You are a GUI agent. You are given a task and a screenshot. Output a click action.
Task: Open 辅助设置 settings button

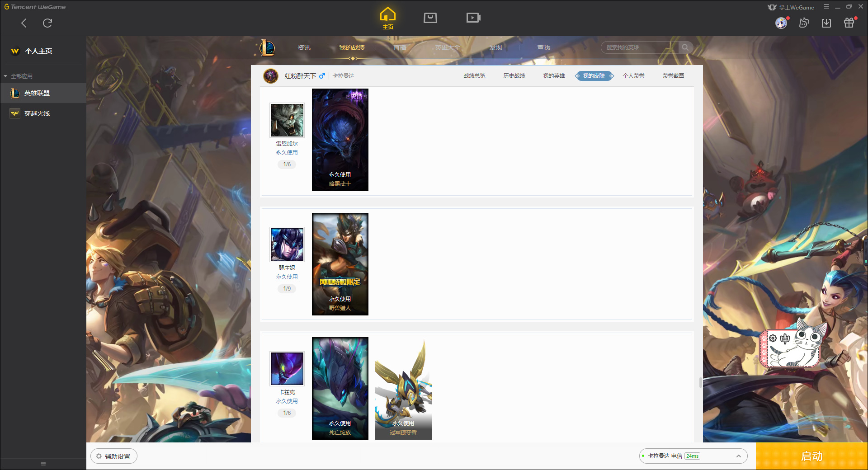coord(114,456)
